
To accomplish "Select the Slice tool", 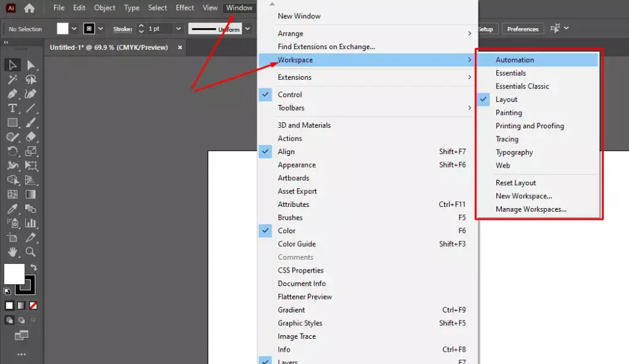I will click(31, 238).
